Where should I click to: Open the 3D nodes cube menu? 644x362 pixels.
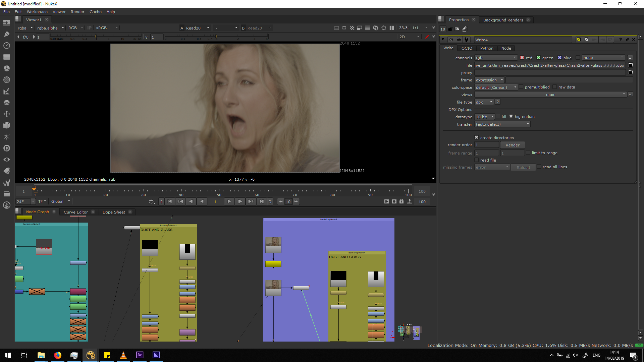(x=6, y=125)
